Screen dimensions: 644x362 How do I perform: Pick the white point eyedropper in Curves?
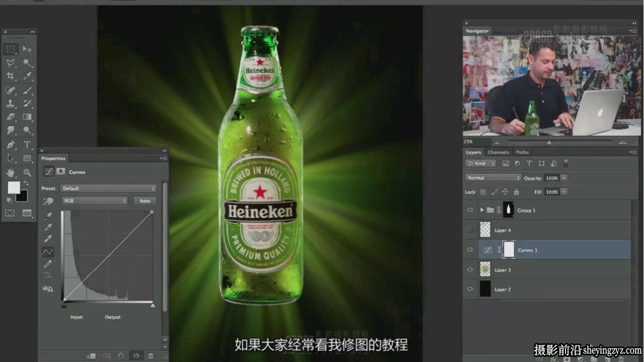click(48, 239)
